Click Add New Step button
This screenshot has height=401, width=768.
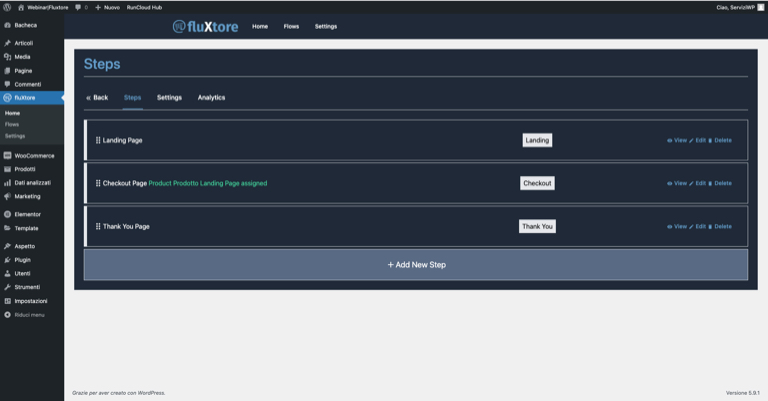pyautogui.click(x=416, y=264)
